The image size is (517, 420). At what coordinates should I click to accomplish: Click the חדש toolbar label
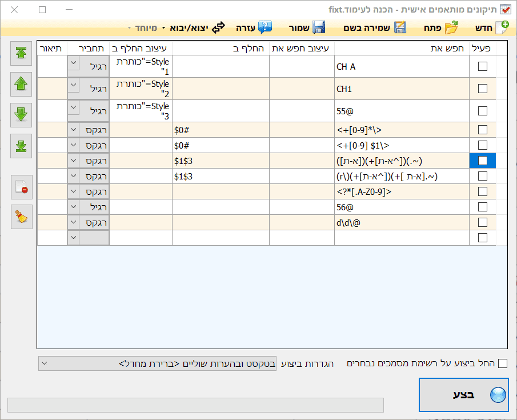click(x=484, y=27)
